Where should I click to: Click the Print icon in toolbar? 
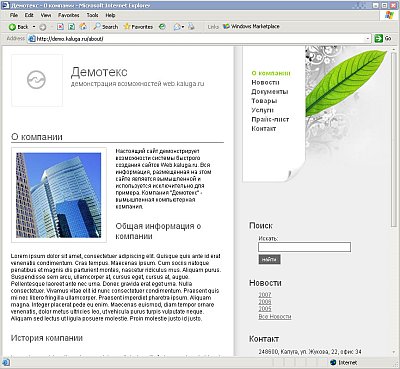[191, 27]
